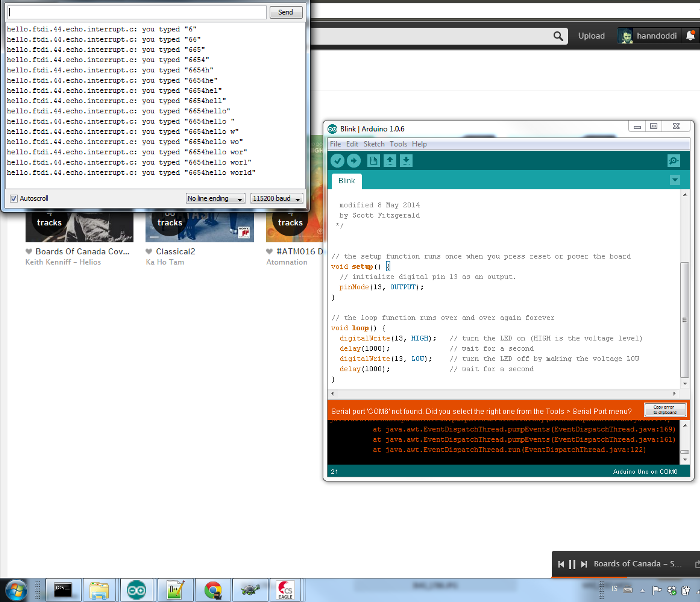The width and height of the screenshot is (700, 602).
Task: Open Windows Explorer folder from taskbar
Action: pos(99,590)
